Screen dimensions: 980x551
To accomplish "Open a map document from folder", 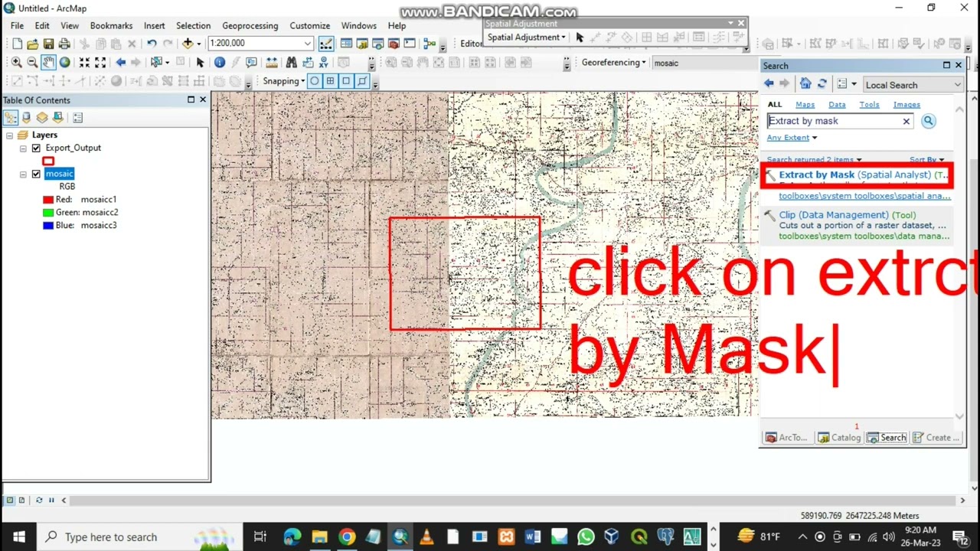I will tap(33, 44).
